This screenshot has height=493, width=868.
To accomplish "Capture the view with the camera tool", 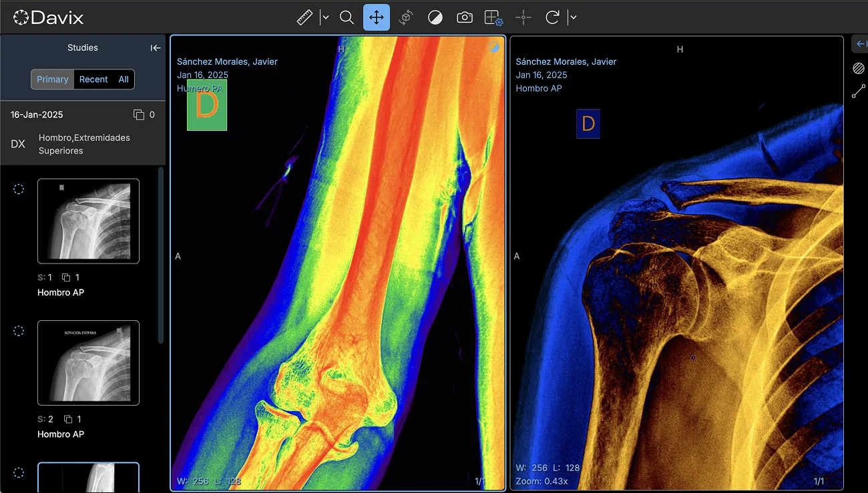I will [x=465, y=17].
